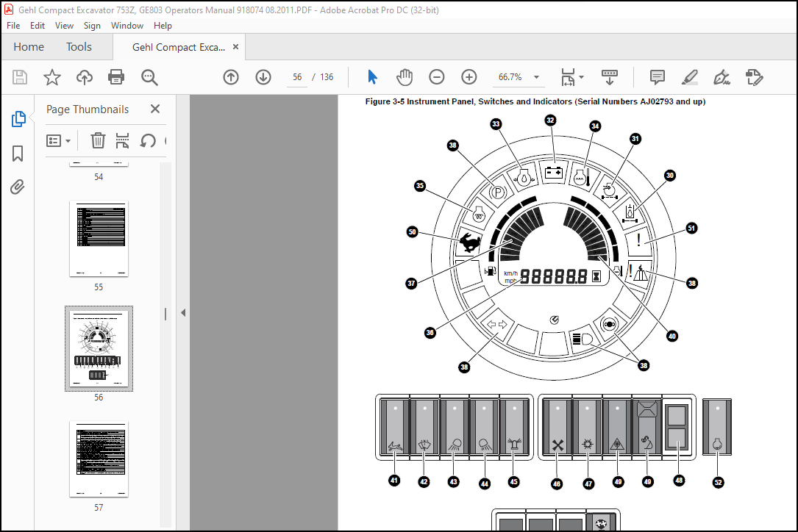
Task: Switch to the Tools tab
Action: pos(79,47)
